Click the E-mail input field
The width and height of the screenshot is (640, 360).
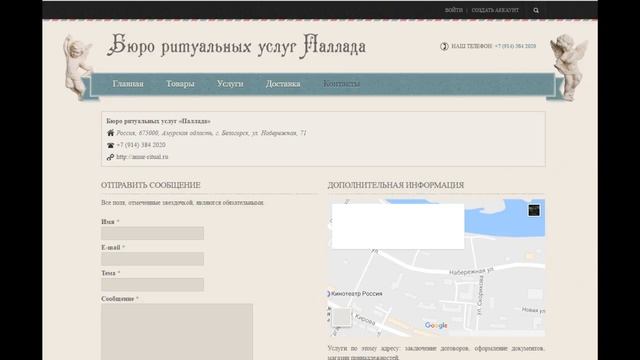(x=153, y=259)
